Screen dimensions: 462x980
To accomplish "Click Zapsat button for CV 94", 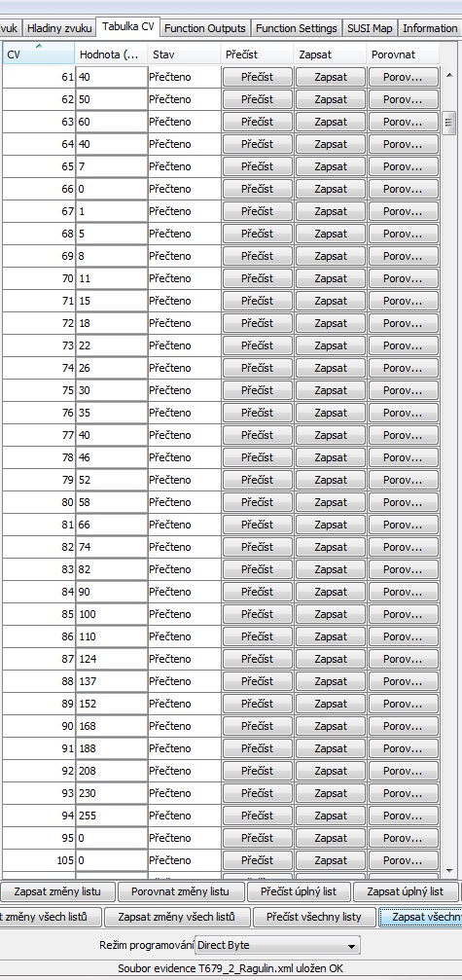I will pos(331,816).
